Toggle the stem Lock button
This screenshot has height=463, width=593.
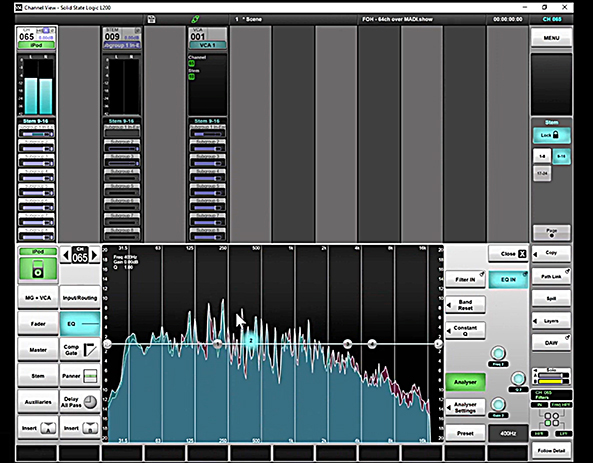point(551,135)
